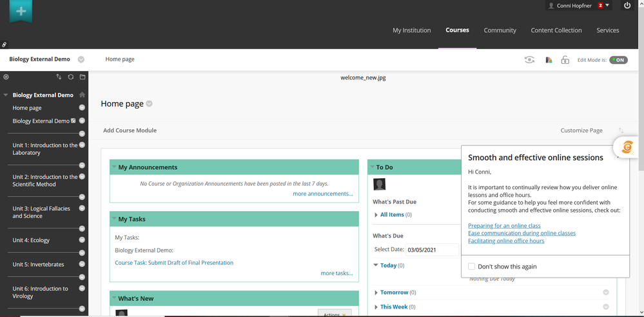The height and width of the screenshot is (317, 644).
Task: Click the logout power icon
Action: [627, 5]
